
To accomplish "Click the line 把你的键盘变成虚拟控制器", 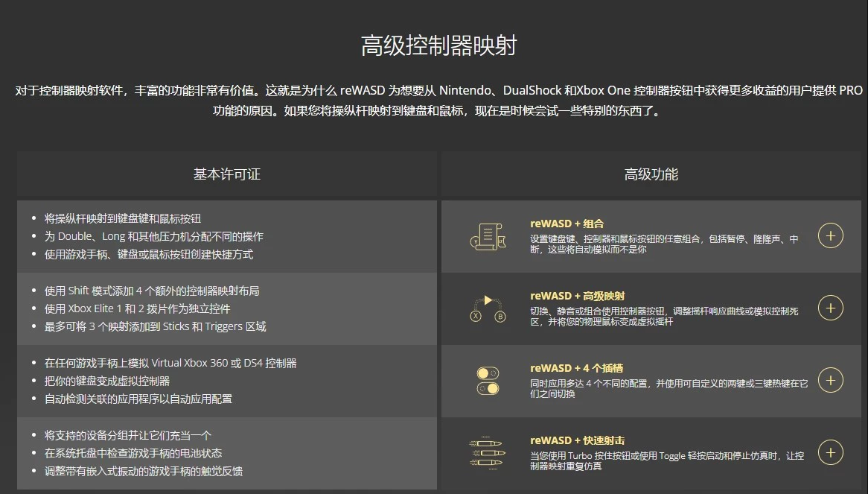I will 107,381.
